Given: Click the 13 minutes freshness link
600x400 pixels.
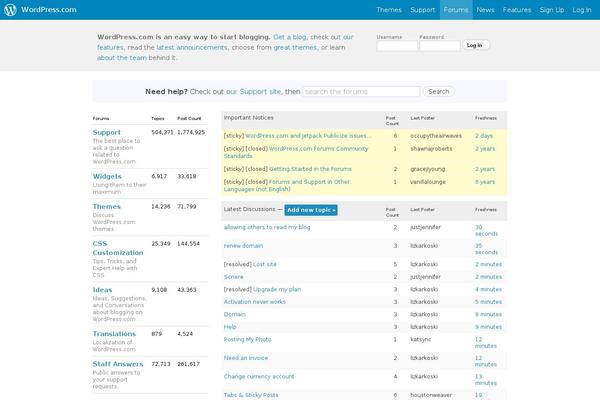Looking at the screenshot, I should 486,380.
